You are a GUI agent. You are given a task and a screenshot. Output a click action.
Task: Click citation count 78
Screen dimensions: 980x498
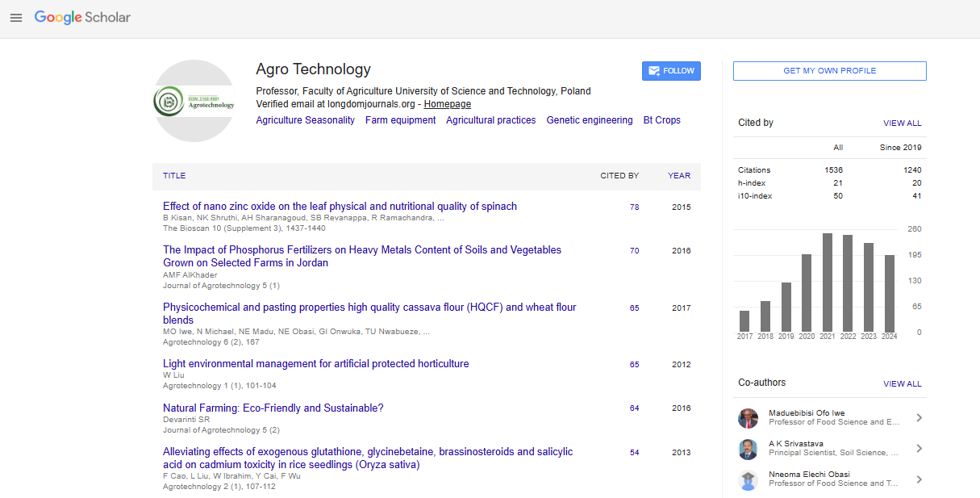[x=635, y=207]
